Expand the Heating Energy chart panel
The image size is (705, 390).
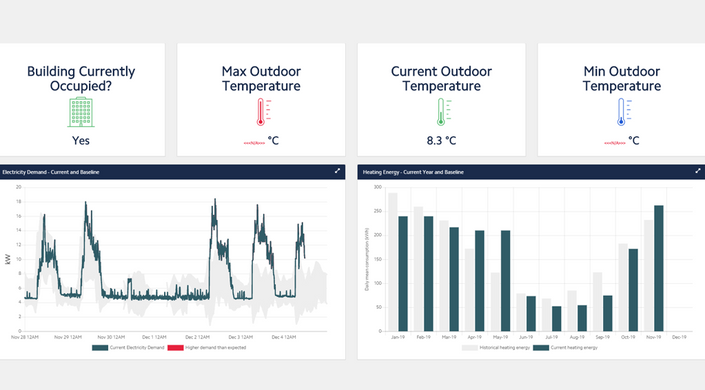coord(698,171)
